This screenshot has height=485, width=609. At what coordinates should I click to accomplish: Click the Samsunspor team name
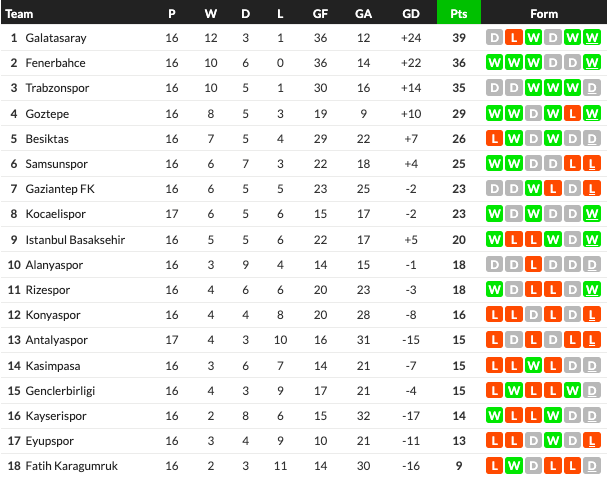[x=58, y=163]
